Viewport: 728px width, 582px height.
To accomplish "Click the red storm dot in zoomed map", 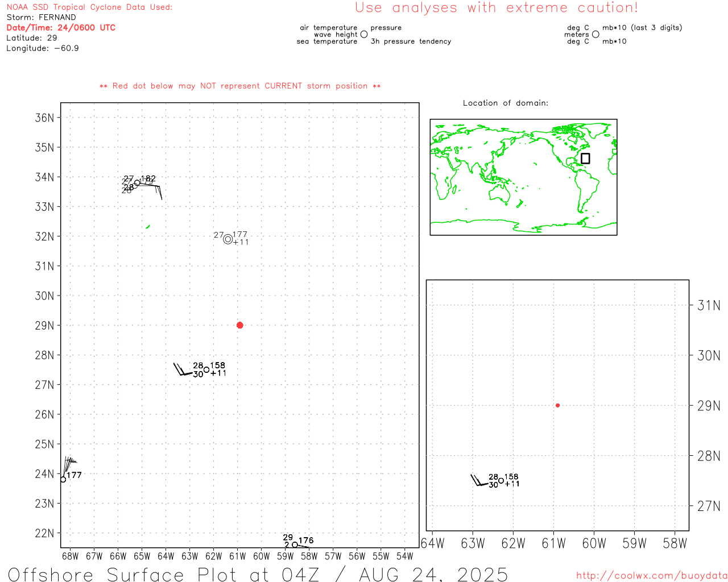I will 557,405.
